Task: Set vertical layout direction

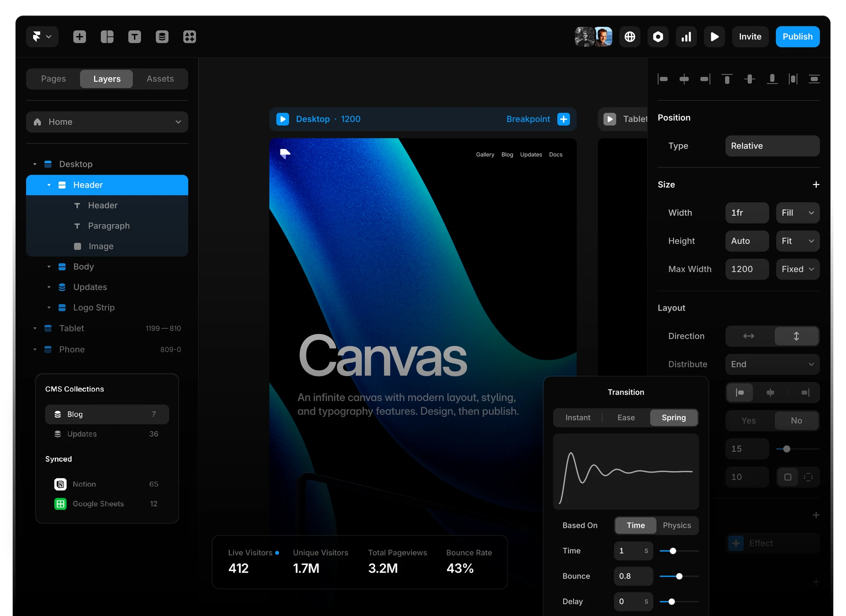Action: 796,336
